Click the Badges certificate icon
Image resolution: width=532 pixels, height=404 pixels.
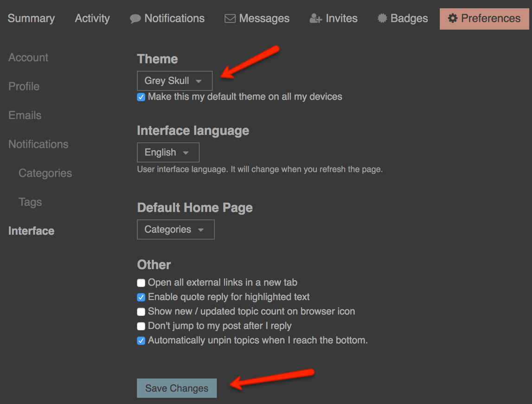[382, 19]
